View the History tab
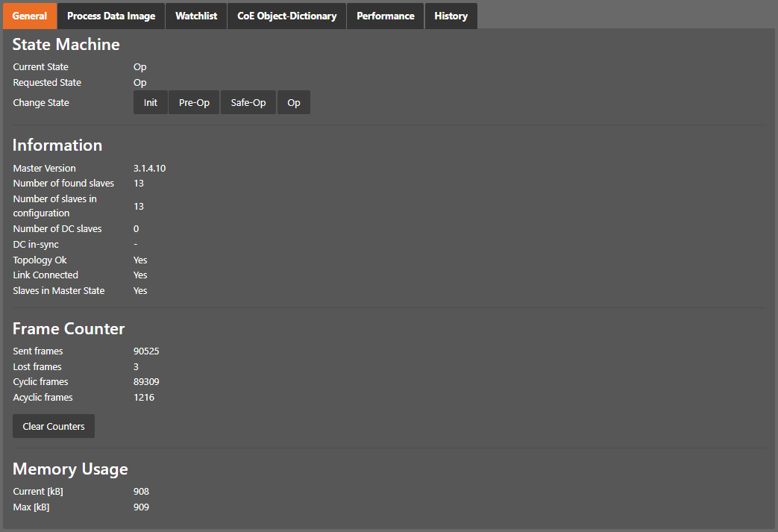Viewport: 778px width, 532px height. pos(451,16)
